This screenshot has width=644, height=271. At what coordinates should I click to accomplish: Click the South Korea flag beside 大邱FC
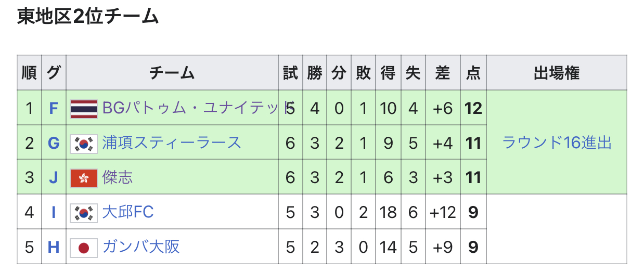click(x=84, y=213)
